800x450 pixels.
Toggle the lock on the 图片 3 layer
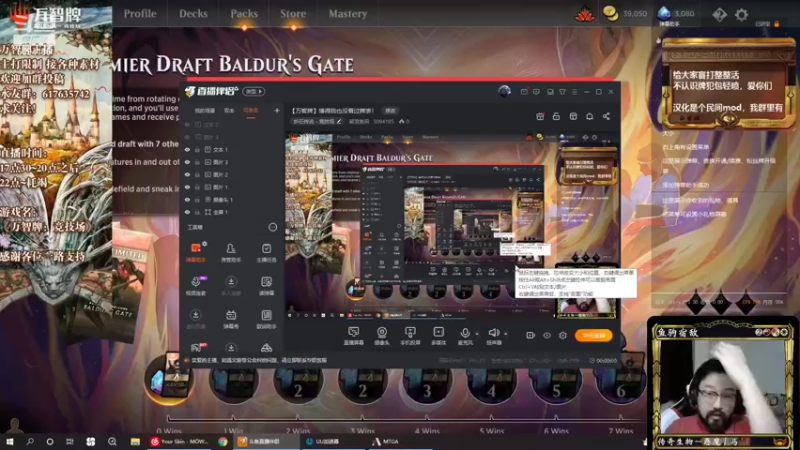(197, 162)
